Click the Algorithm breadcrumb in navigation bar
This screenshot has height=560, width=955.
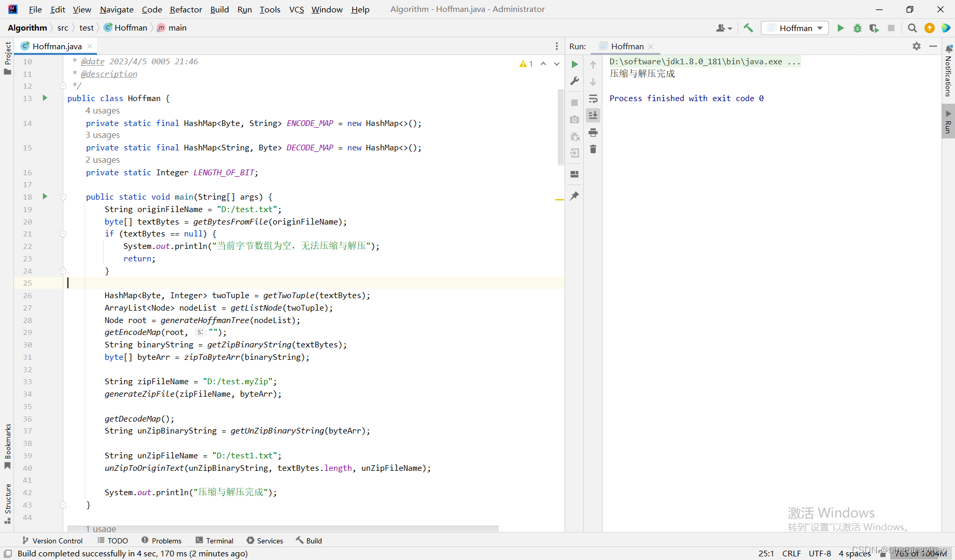27,27
